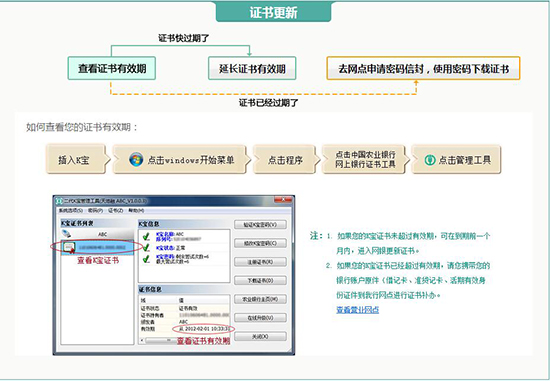The width and height of the screenshot is (550, 381).
Task: Click the 农业银行主页(H) button
Action: [x=260, y=299]
